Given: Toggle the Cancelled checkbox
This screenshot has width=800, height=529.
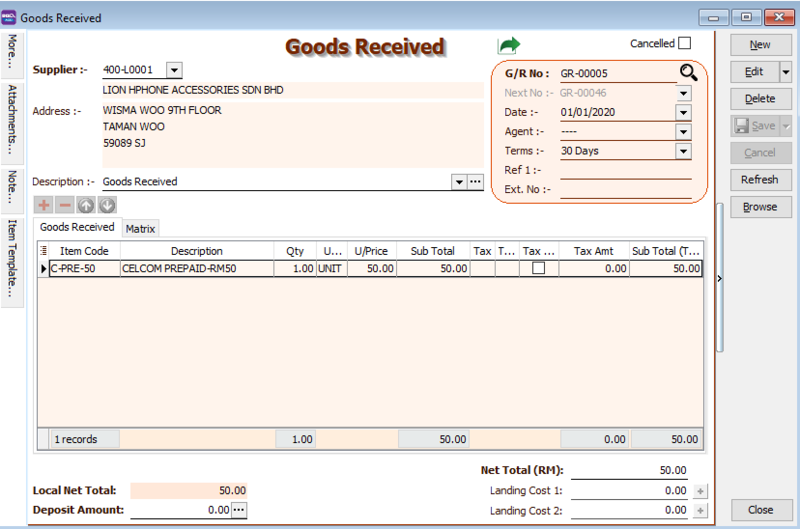Looking at the screenshot, I should click(684, 44).
